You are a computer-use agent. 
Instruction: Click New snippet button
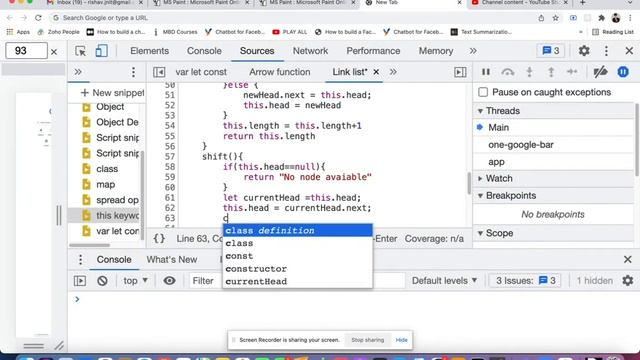click(112, 93)
